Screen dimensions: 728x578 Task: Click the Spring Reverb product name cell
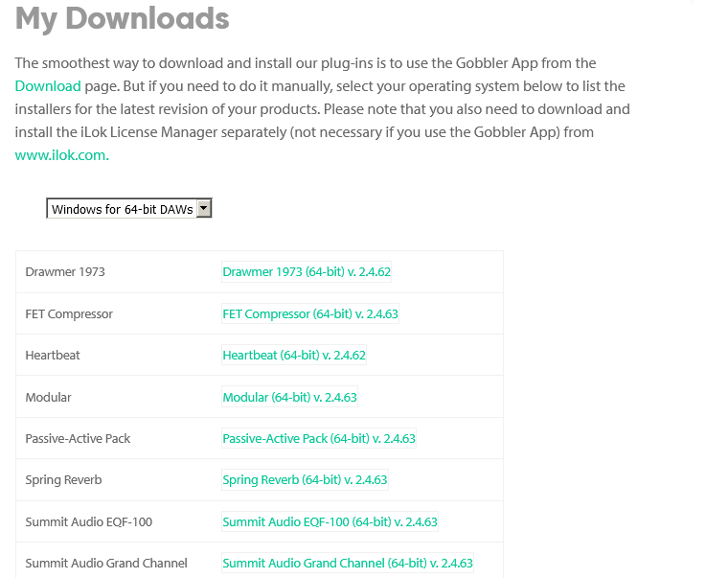pos(63,480)
